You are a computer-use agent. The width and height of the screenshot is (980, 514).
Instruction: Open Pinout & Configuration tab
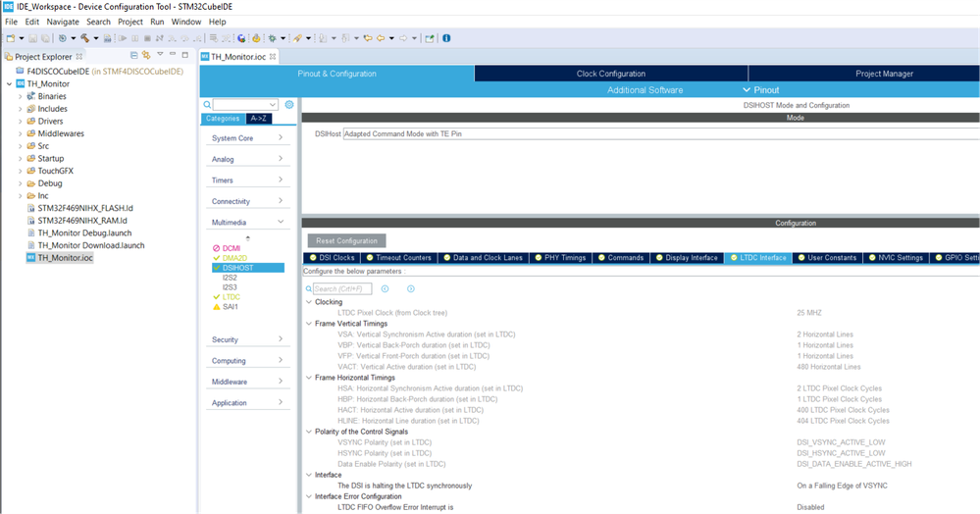tap(336, 74)
